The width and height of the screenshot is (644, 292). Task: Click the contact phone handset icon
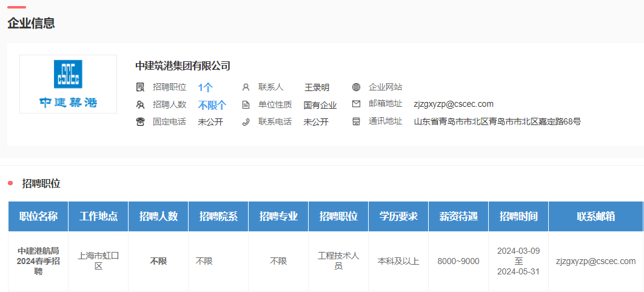coord(246,121)
